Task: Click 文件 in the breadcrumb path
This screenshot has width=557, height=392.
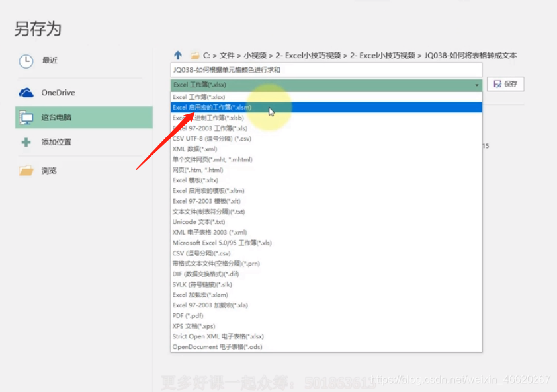Action: tap(227, 56)
